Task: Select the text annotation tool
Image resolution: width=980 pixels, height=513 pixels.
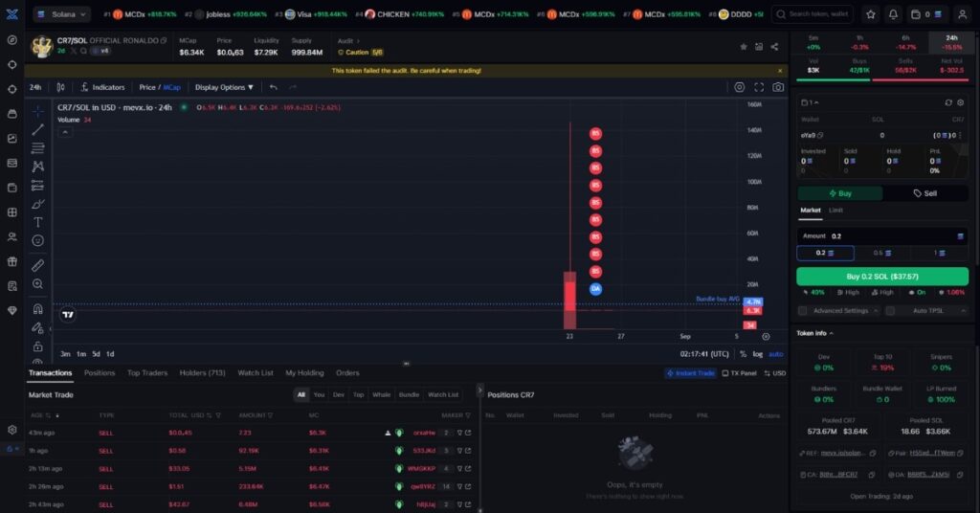Action: (x=37, y=222)
